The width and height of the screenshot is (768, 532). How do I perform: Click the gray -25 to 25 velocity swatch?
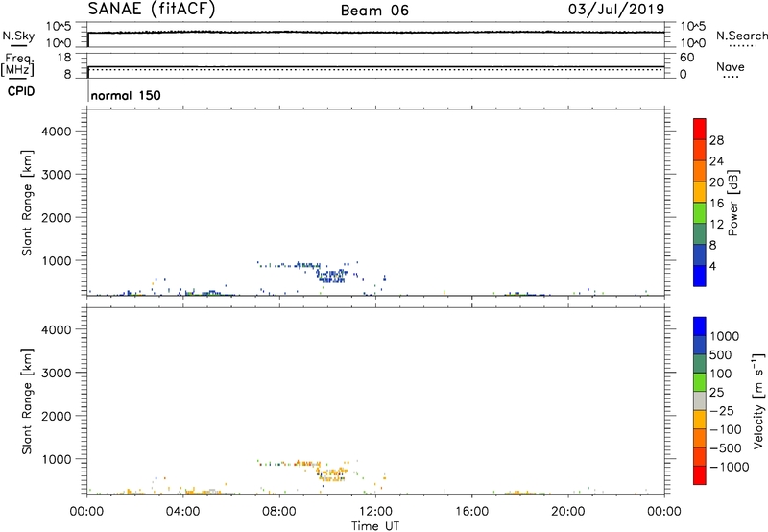(x=700, y=400)
